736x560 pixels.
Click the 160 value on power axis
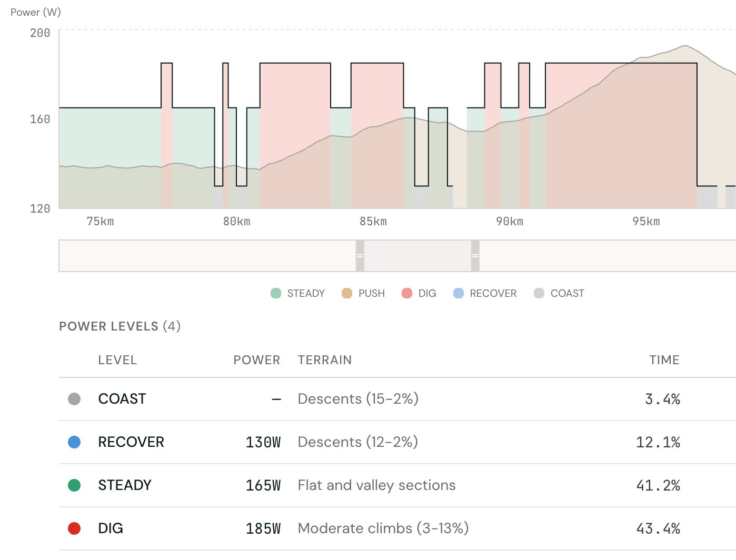pyautogui.click(x=40, y=119)
